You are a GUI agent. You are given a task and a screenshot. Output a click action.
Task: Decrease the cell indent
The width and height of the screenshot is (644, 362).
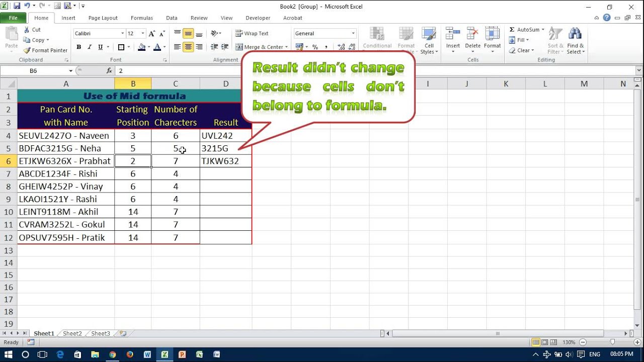215,47
